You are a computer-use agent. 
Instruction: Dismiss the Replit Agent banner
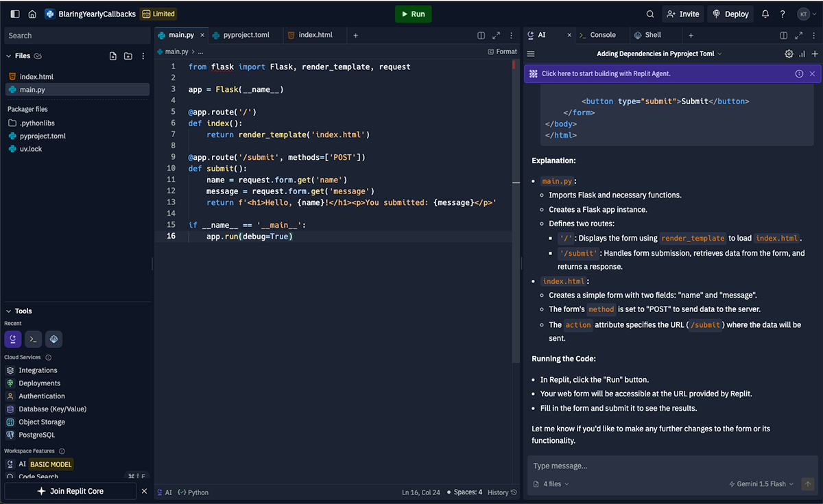point(812,73)
